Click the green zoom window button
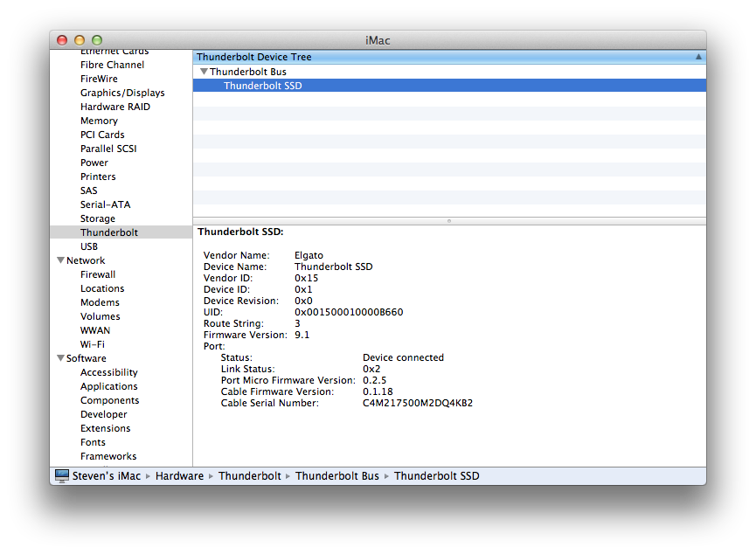This screenshot has width=756, height=554. coord(97,40)
